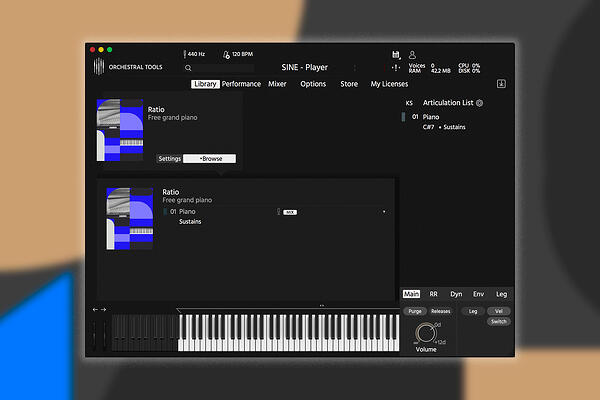The image size is (600, 400).
Task: Click the Articulation List heading
Action: coord(448,103)
